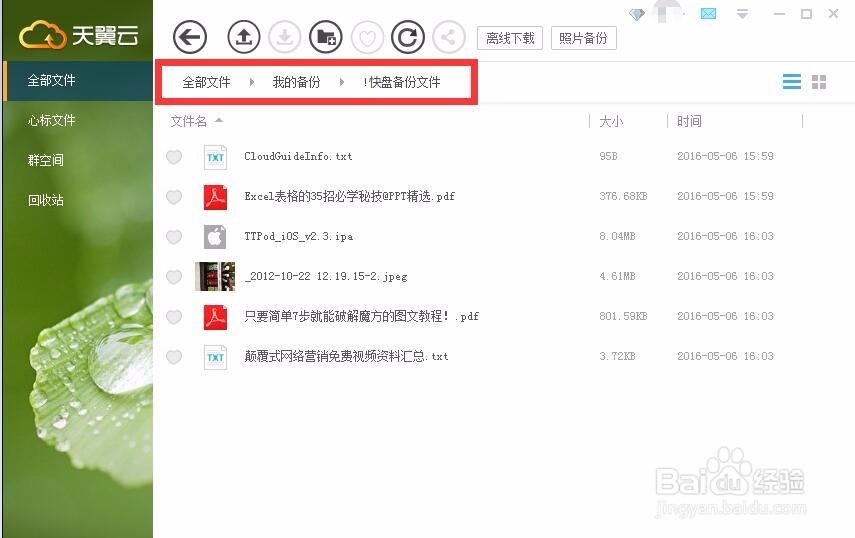Open the mail envelope icon

708,13
